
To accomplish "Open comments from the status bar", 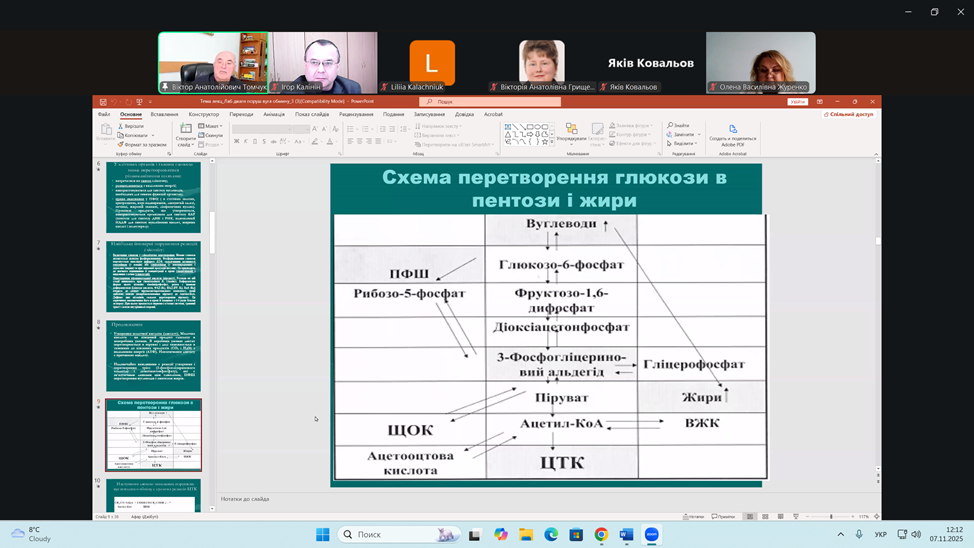I will [723, 516].
